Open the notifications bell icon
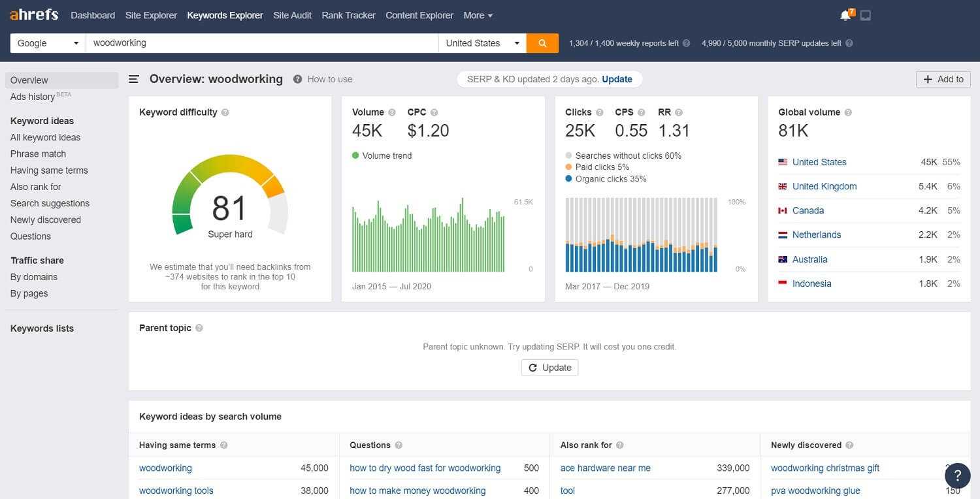The image size is (980, 499). 845,15
